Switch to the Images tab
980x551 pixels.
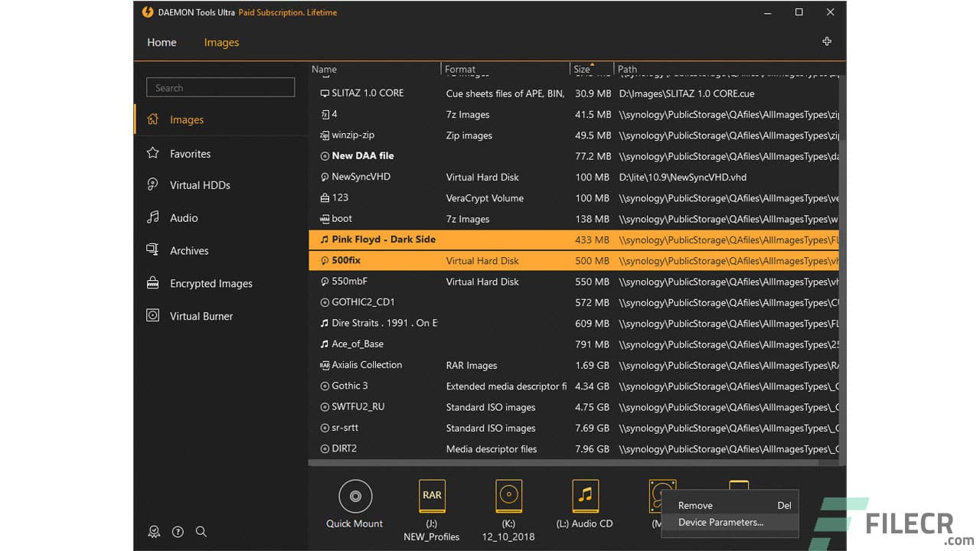coord(221,42)
